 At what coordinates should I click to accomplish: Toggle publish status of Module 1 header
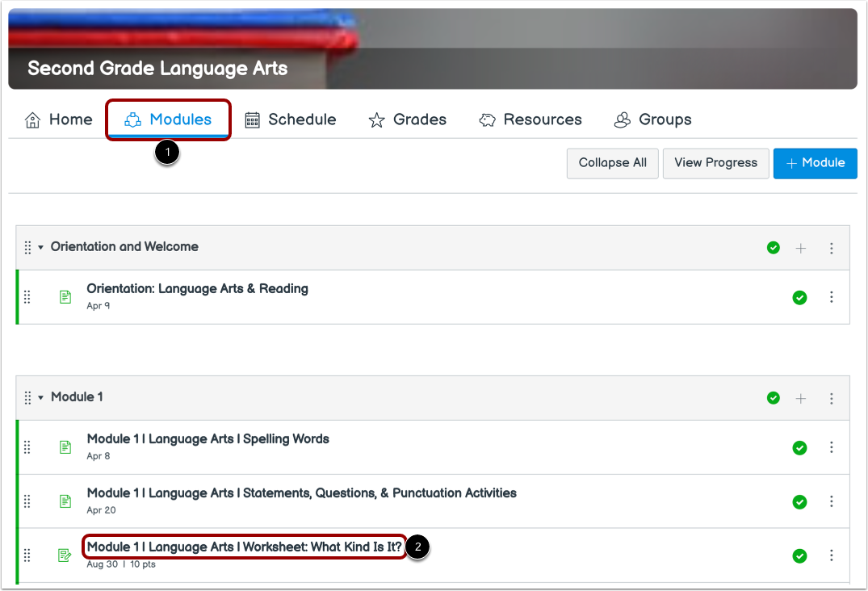tap(774, 398)
